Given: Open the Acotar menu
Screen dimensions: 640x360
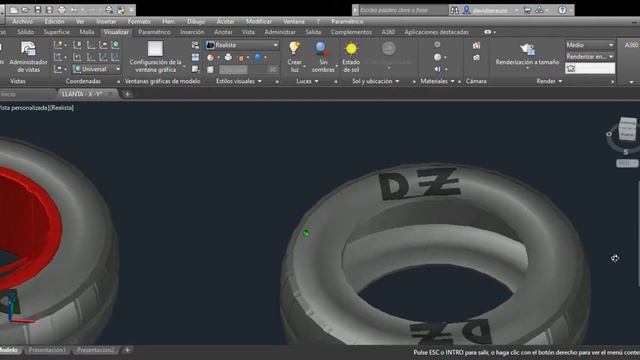Looking at the screenshot, I should [225, 21].
